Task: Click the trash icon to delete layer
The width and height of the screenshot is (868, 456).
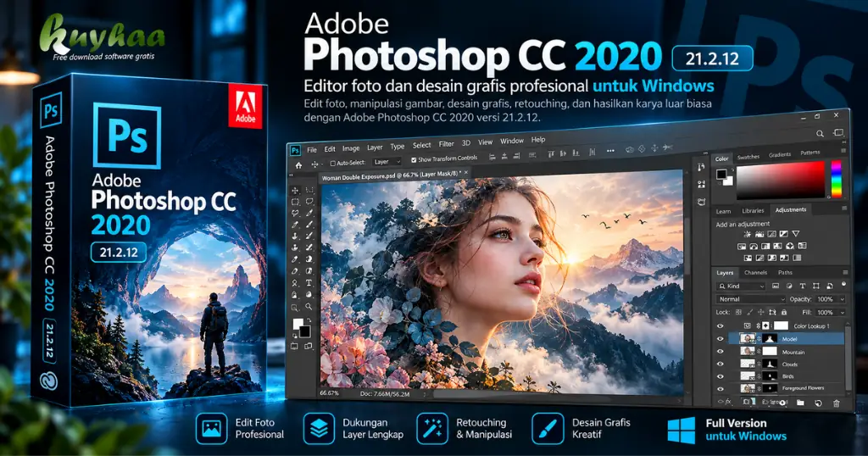Action: coord(836,403)
